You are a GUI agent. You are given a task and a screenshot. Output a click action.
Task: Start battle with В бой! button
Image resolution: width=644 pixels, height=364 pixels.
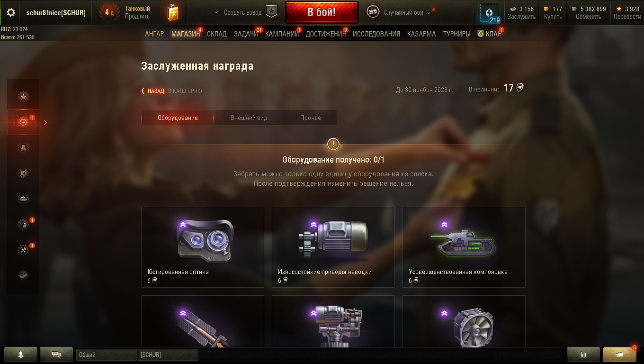[322, 12]
